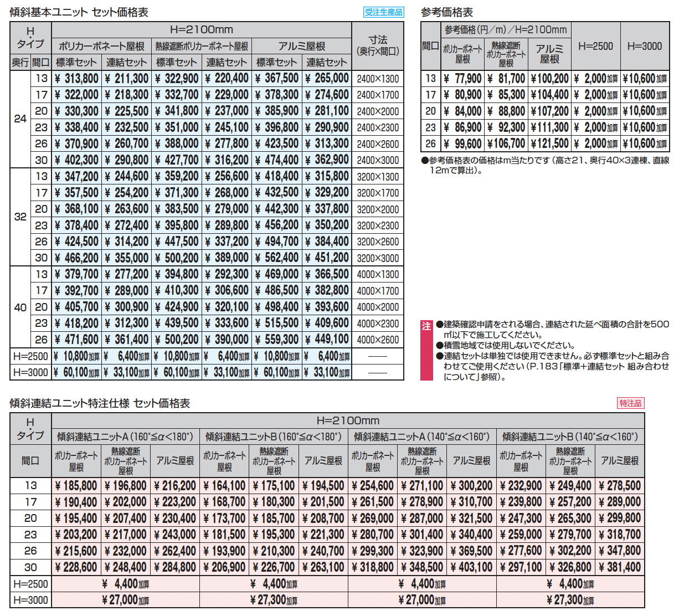Select the price cell ¥ 341,800
Viewport: 679px width, 616px height.
tap(177, 111)
